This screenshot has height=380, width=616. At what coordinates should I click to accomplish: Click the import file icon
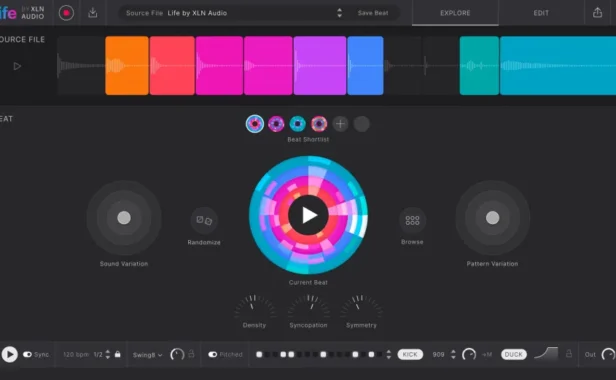(x=93, y=13)
